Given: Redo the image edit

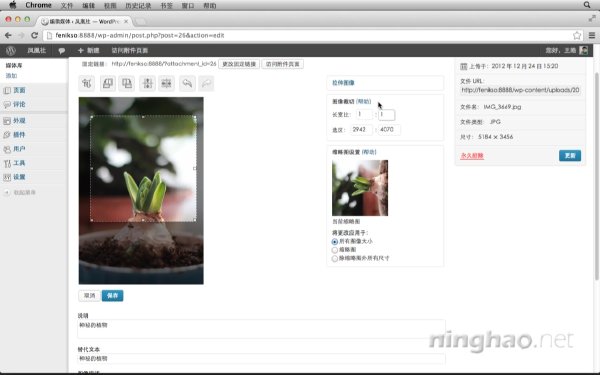Looking at the screenshot, I should 206,83.
